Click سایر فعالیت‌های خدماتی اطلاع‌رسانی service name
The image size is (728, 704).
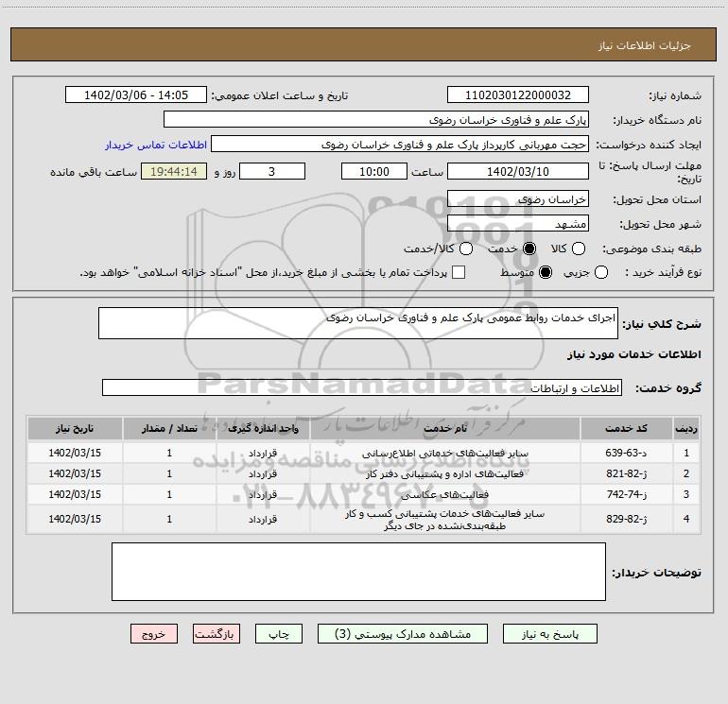444,453
